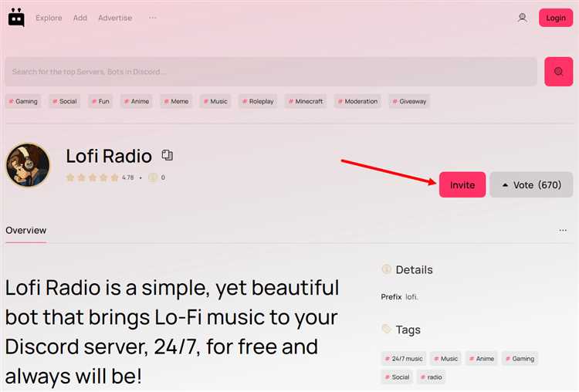579x392 pixels.
Task: Expand the top navigation more-options dots
Action: pyautogui.click(x=153, y=17)
